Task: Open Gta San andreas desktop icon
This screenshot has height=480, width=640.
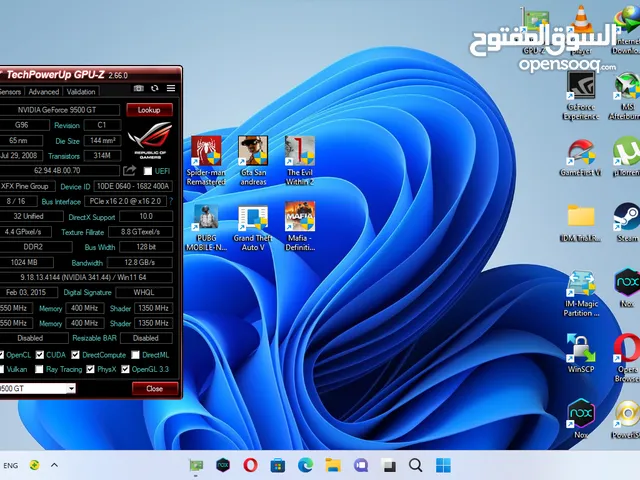Action: pyautogui.click(x=253, y=161)
